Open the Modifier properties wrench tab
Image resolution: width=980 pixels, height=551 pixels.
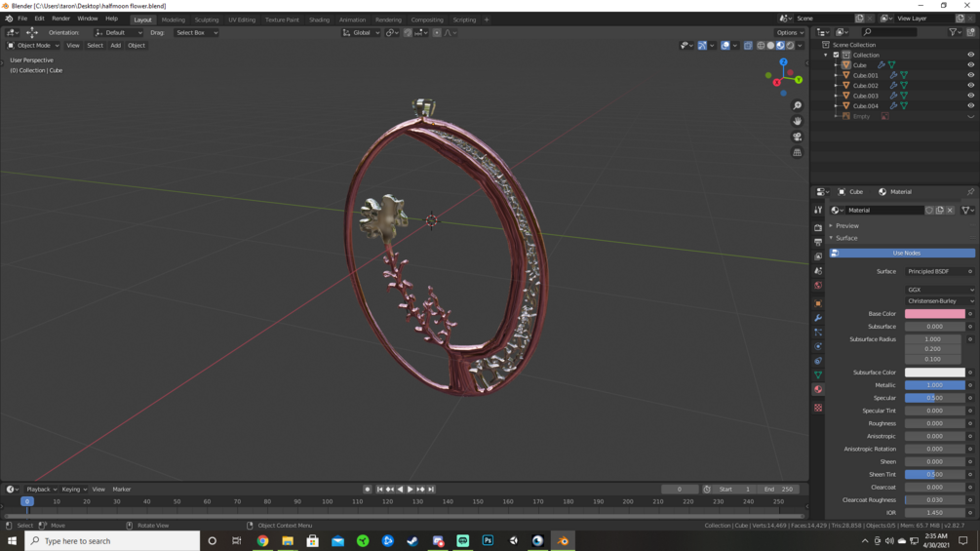click(x=818, y=318)
